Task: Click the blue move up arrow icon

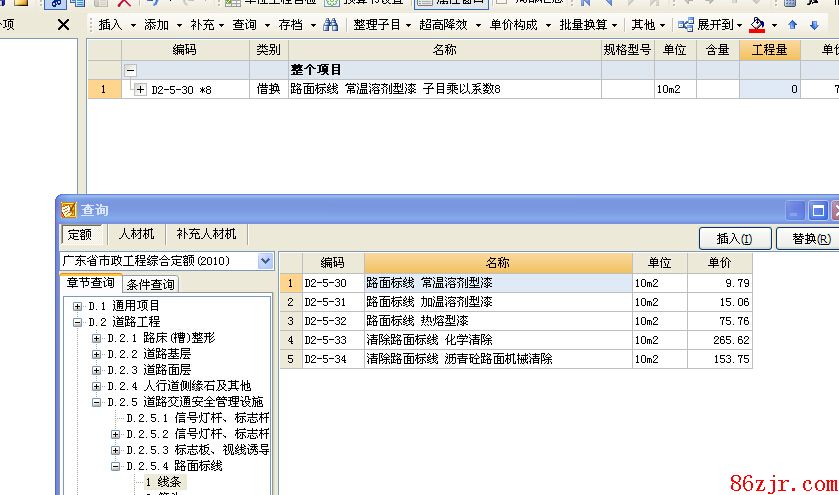Action: (793, 25)
